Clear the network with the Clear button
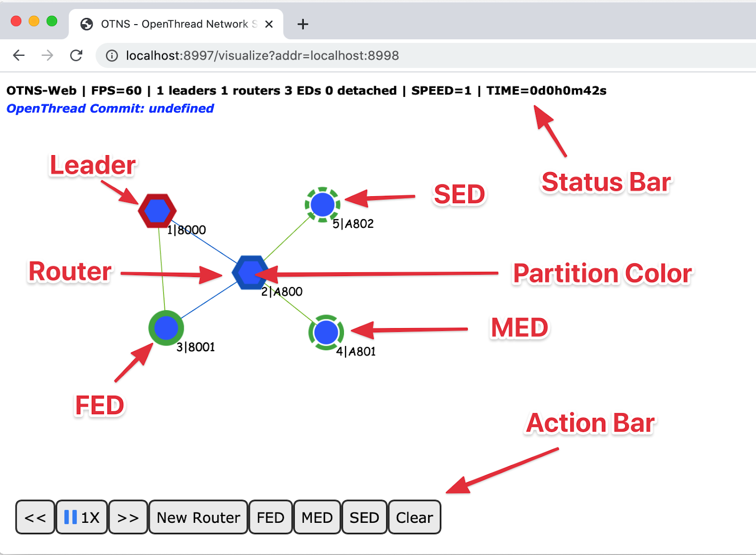756x555 pixels. [414, 517]
